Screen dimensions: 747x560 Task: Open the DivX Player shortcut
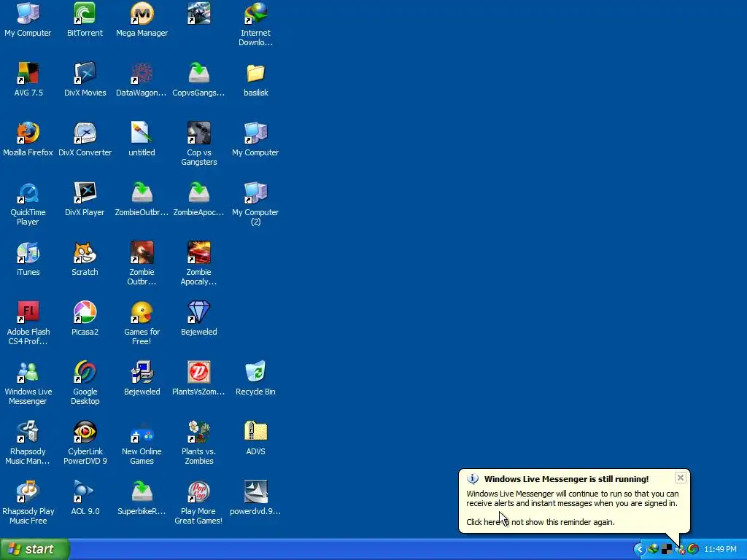pyautogui.click(x=85, y=200)
